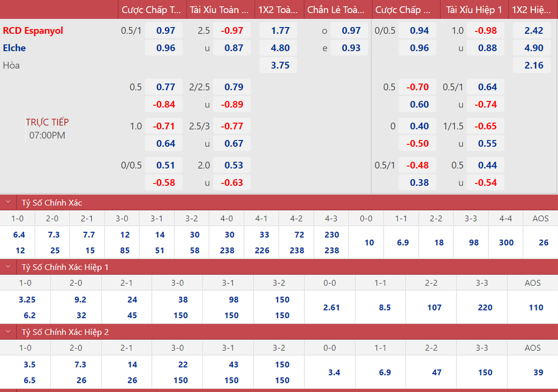Pick first-half handicap 0.5/1 odds -0.48
Image resolution: width=558 pixels, height=392 pixels.
[x=417, y=166]
